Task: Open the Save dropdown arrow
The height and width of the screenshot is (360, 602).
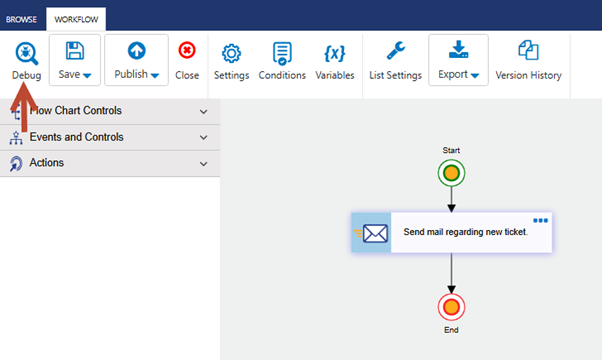Action: 87,76
